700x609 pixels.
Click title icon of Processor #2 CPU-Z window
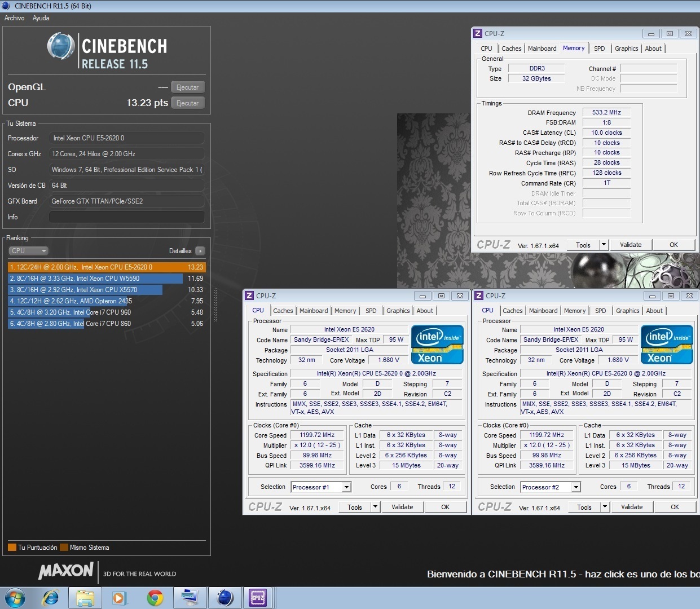[479, 295]
